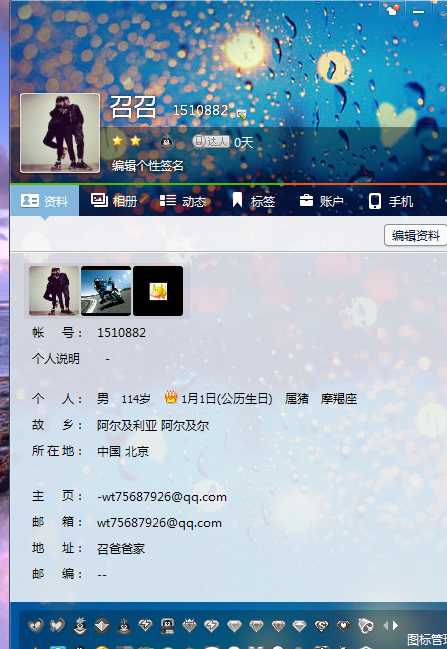Click the first gray heart badge icon

35,625
